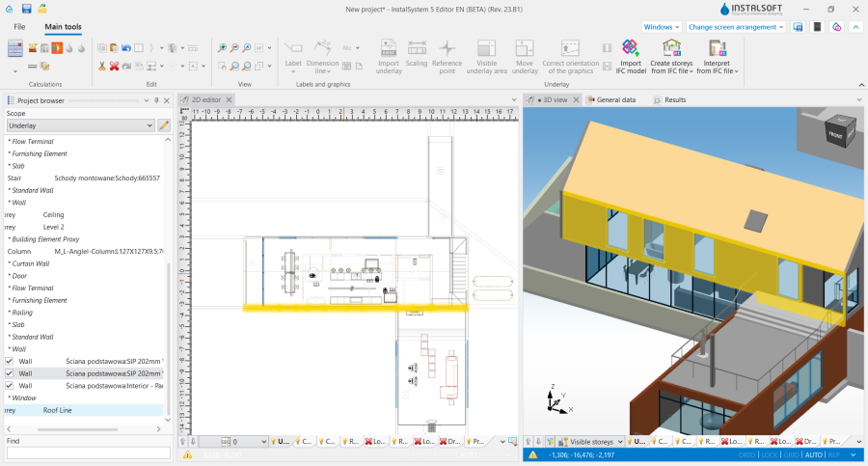Uncheck the first SIP 202mm Wall checkbox
Image resolution: width=868 pixels, height=466 pixels.
click(x=9, y=361)
